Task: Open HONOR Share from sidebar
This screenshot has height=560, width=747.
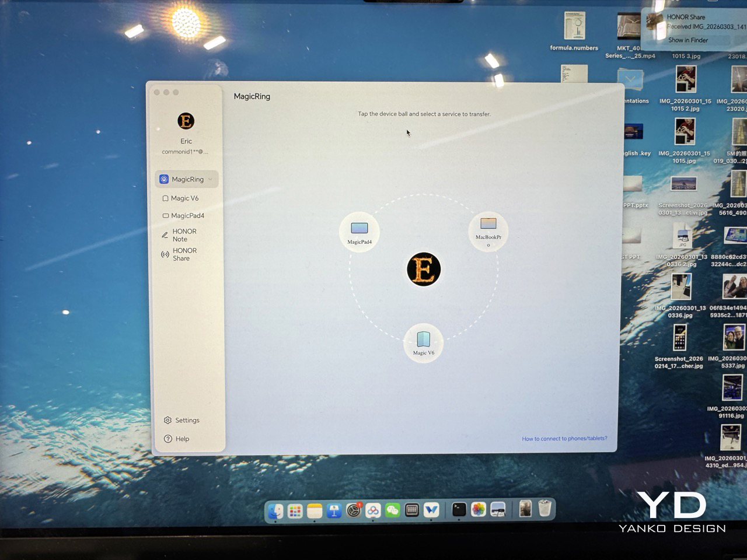Action: point(184,254)
